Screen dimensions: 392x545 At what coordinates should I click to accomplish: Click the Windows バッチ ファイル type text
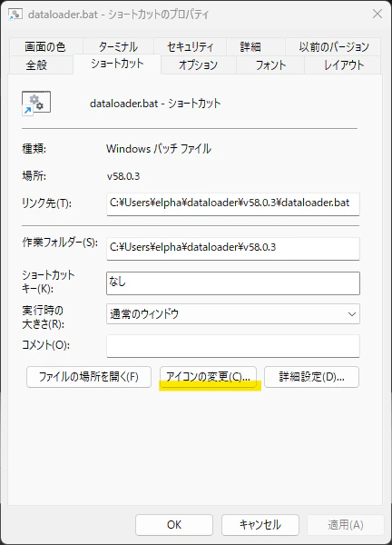[x=159, y=149]
